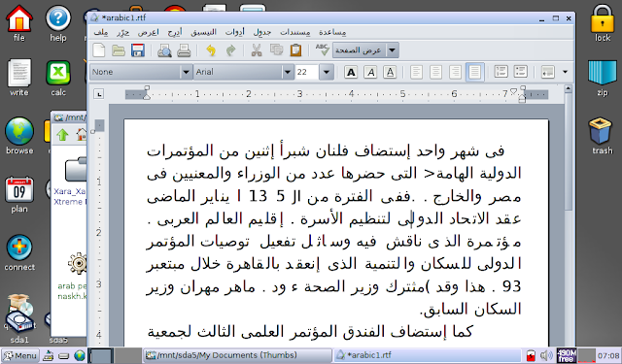The width and height of the screenshot is (622, 364).
Task: Run the ABC spell check
Action: [x=322, y=50]
